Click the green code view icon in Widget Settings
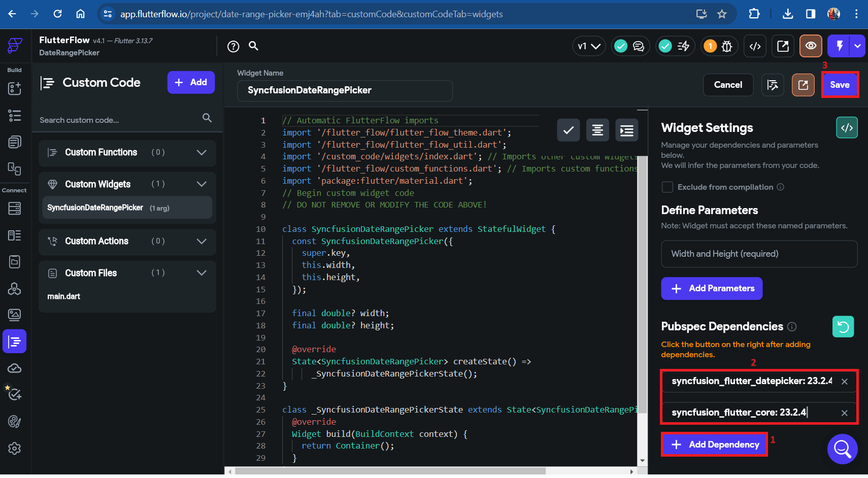 tap(847, 128)
